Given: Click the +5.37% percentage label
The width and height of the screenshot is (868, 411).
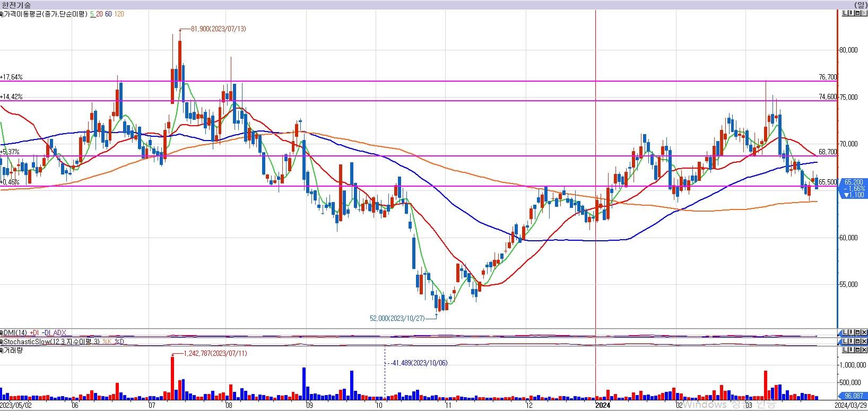Looking at the screenshot, I should coord(10,152).
